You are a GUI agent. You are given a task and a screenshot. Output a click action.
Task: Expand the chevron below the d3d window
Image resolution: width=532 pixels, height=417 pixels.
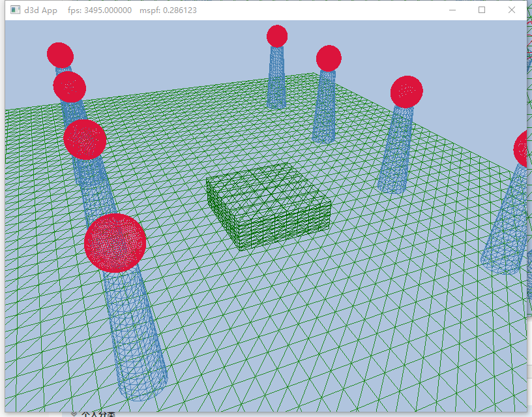74,414
